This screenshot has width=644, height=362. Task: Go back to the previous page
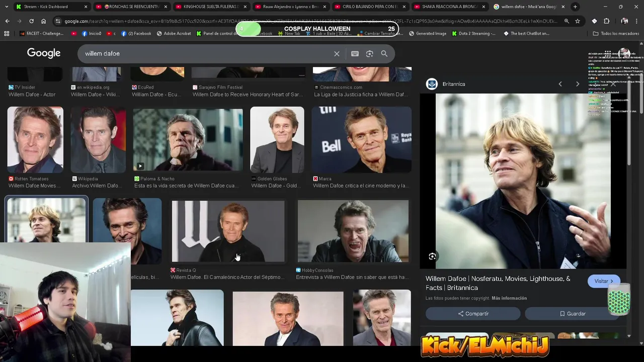[x=7, y=21]
